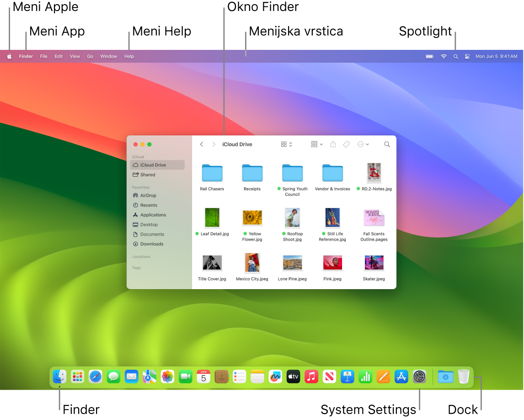This screenshot has width=524, height=420.
Task: Open the view style chevron next to grid icon
Action: tap(289, 144)
